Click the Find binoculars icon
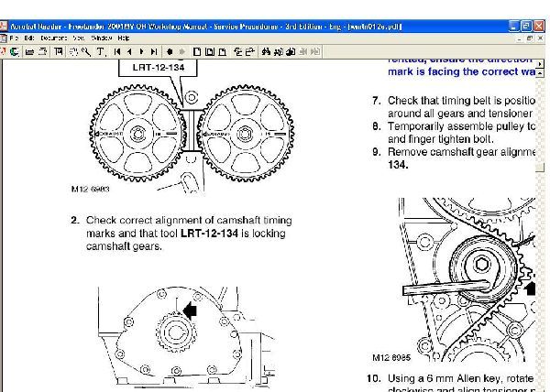The height and width of the screenshot is (392, 550). (x=266, y=52)
